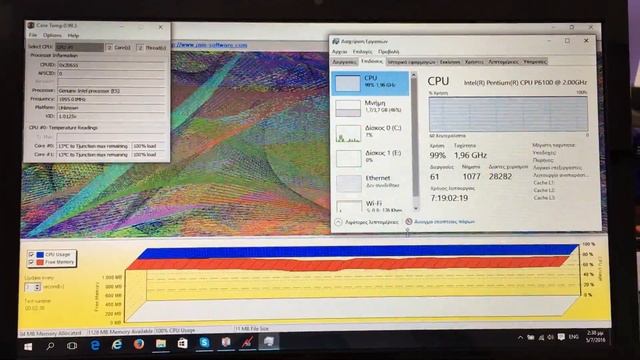Launch Microsoft Edge from the taskbar
Screen dimensions: 640x360
95,345
